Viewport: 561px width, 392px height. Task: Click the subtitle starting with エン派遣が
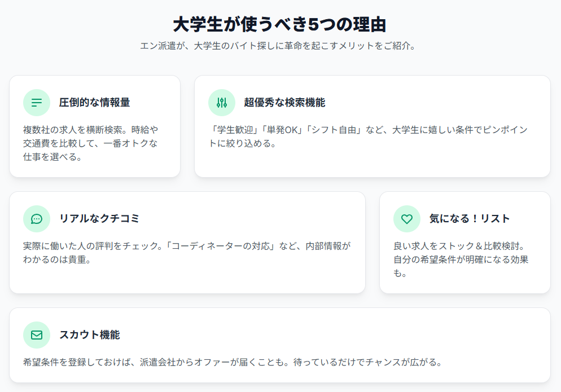[x=280, y=46]
